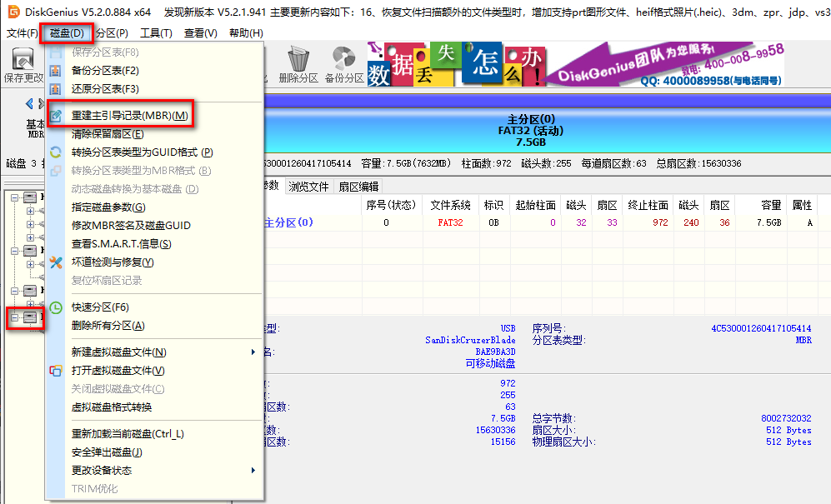Image resolution: width=831 pixels, height=504 pixels.
Task: Expand the 新建虚拟磁盘文件(N) submenu
Action: click(x=253, y=352)
